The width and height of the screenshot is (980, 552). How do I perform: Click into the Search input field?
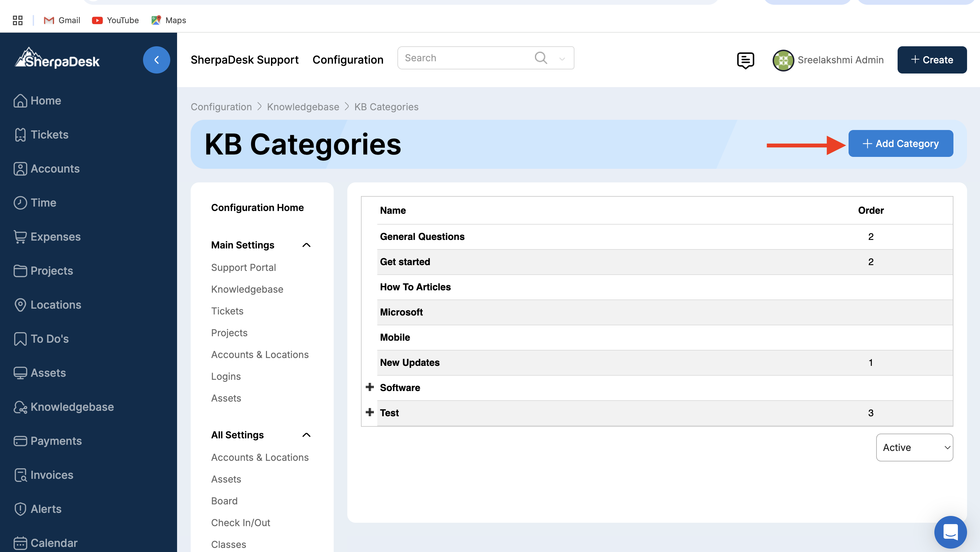coord(464,58)
